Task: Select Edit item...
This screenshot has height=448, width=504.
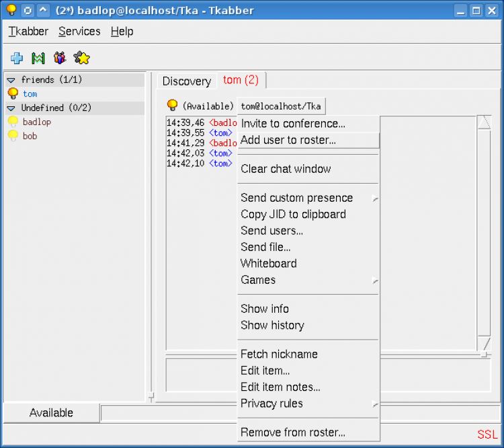Action: click(308, 371)
